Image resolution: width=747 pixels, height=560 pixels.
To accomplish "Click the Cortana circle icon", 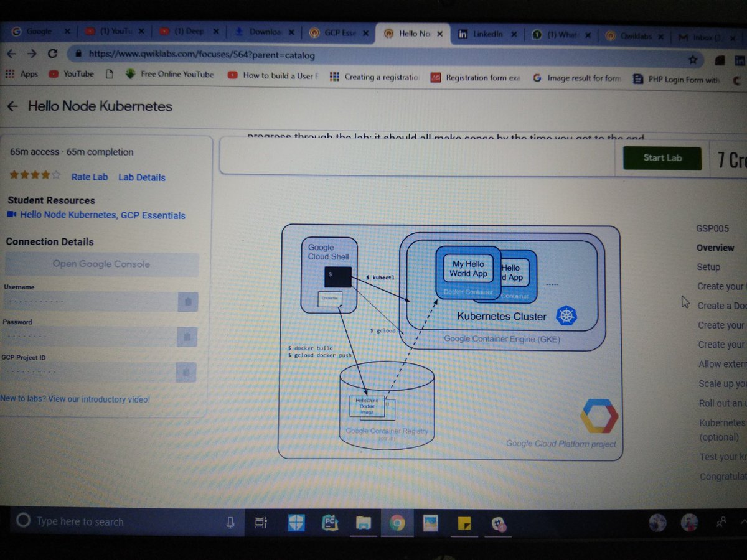I will pyautogui.click(x=23, y=520).
